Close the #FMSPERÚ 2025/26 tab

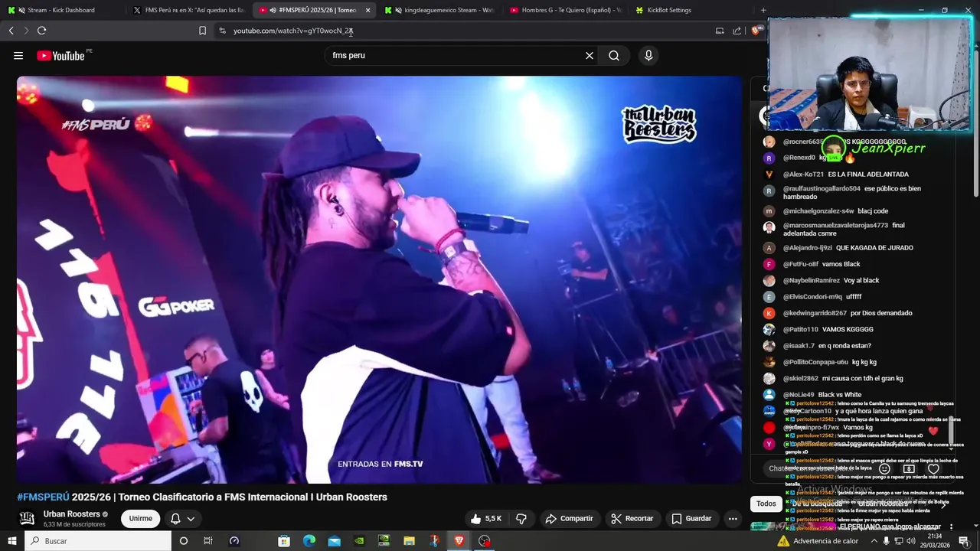(368, 10)
